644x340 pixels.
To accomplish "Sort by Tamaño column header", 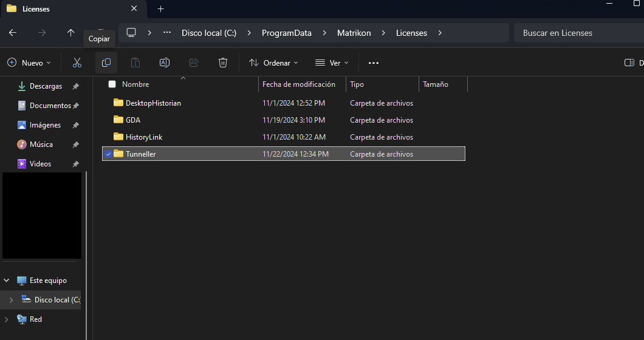I will pyautogui.click(x=436, y=84).
